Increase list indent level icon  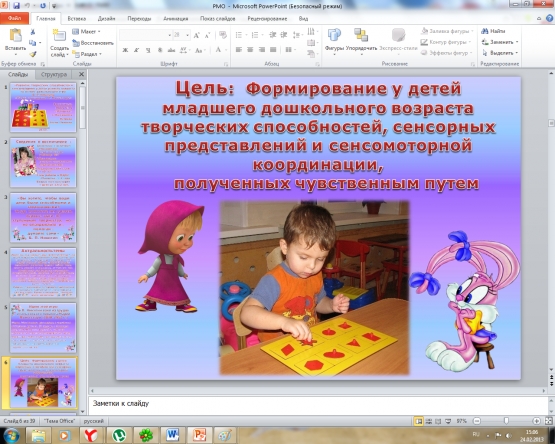284,35
